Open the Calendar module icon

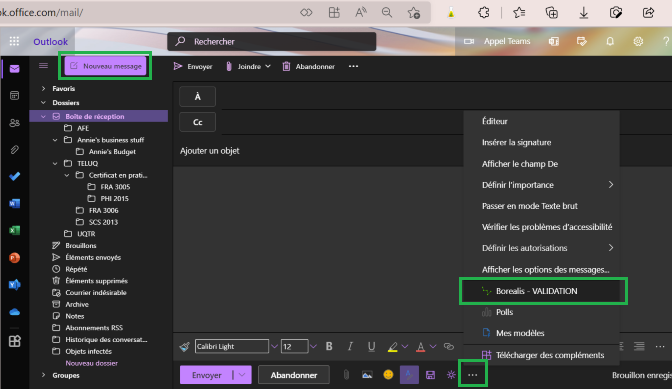(x=15, y=96)
